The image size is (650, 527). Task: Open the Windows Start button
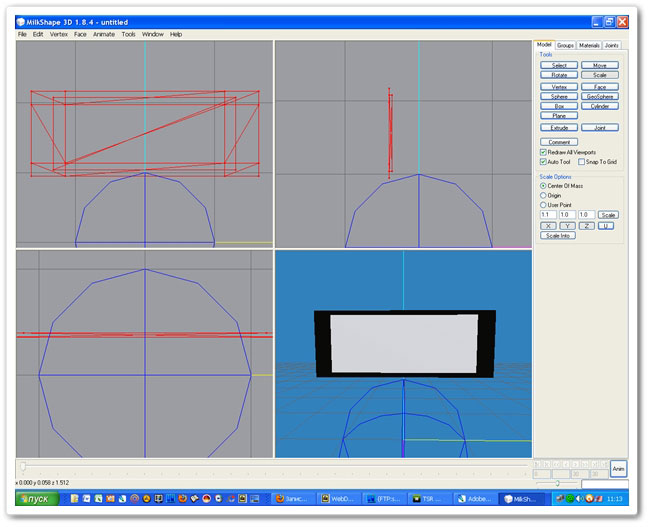tap(36, 497)
